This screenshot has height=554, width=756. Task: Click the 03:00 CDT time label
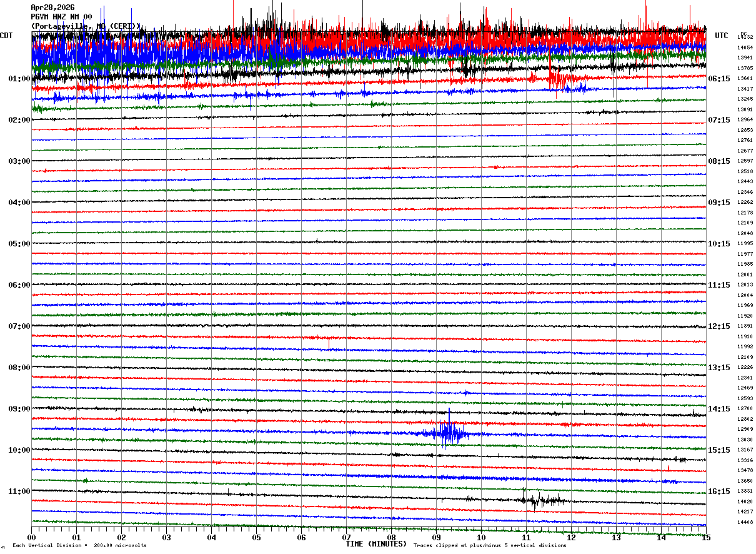click(19, 161)
